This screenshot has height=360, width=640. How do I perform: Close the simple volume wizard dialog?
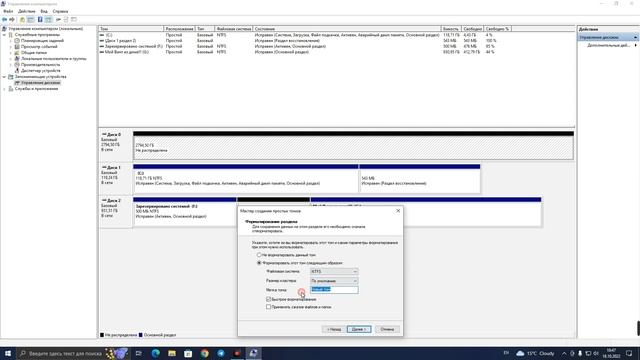coord(398,211)
